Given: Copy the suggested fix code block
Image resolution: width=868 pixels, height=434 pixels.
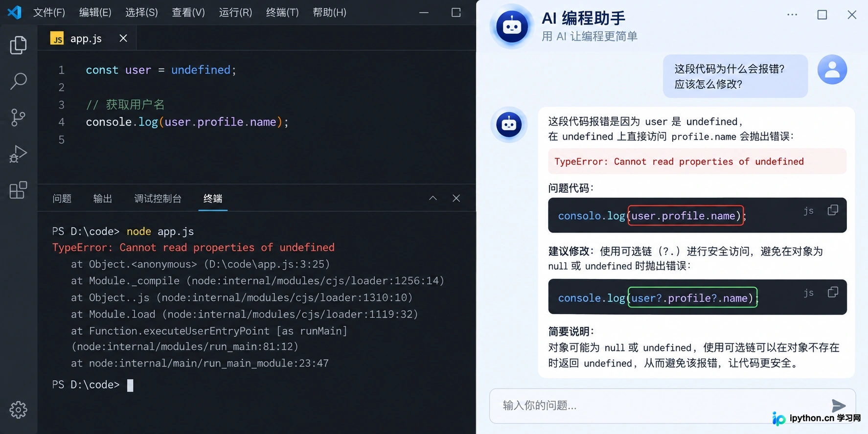Looking at the screenshot, I should 833,292.
